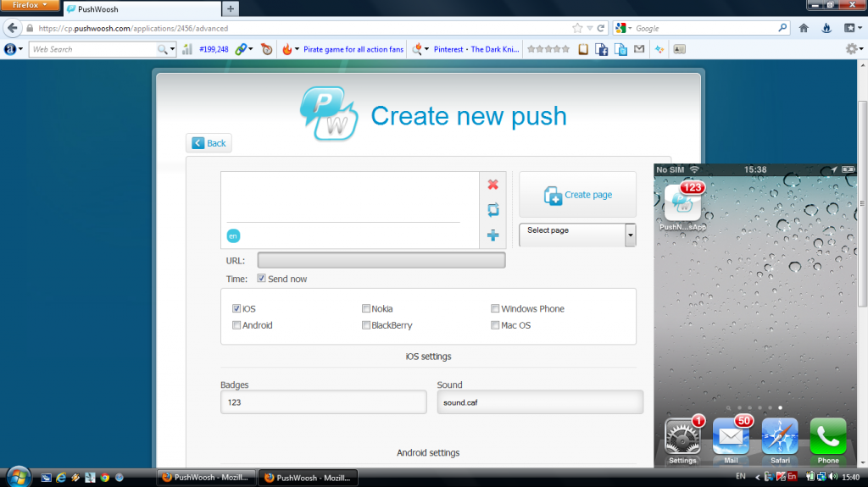868x487 pixels.
Task: Click the Back button
Action: point(209,143)
